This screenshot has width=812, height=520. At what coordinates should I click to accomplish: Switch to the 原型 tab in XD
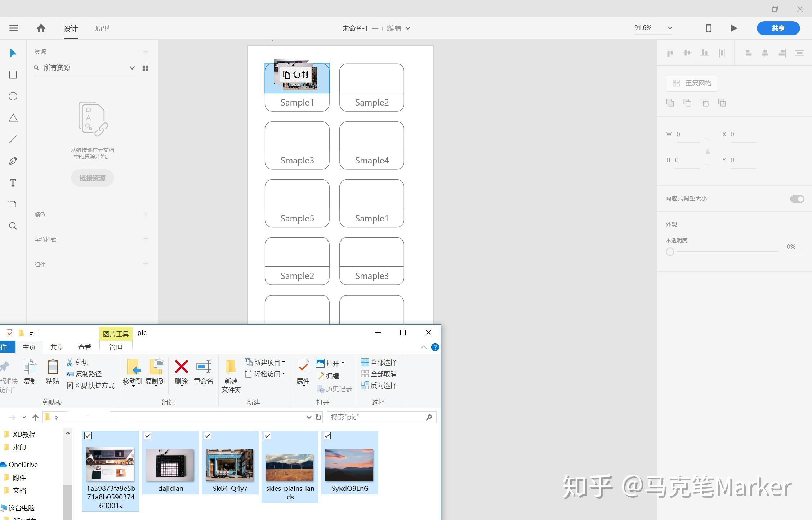click(x=102, y=28)
